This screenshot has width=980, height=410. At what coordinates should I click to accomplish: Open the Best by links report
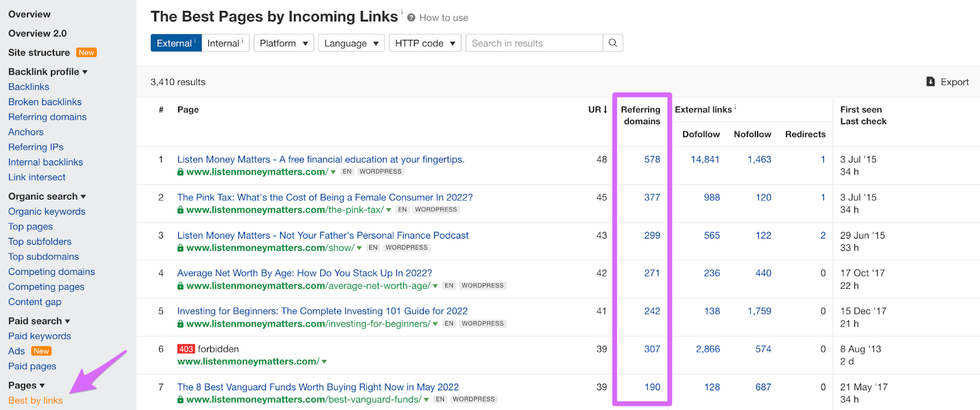point(36,400)
